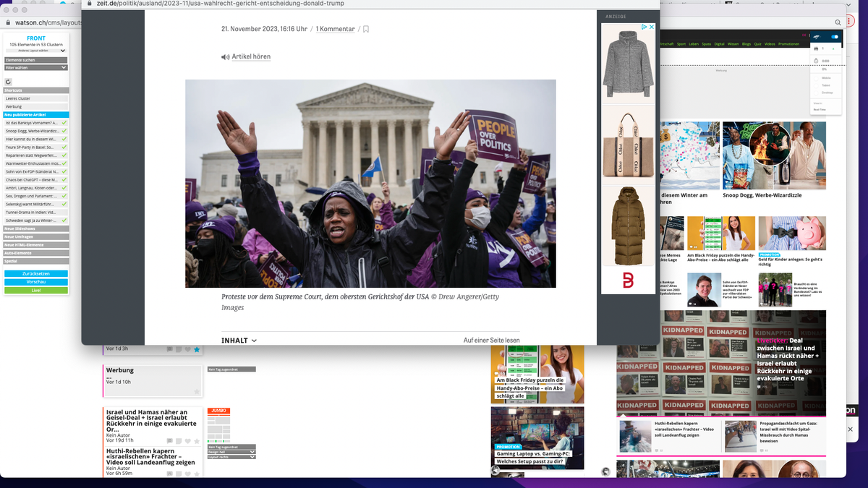
Task: Click the Supreme Court protest photo
Action: [370, 184]
